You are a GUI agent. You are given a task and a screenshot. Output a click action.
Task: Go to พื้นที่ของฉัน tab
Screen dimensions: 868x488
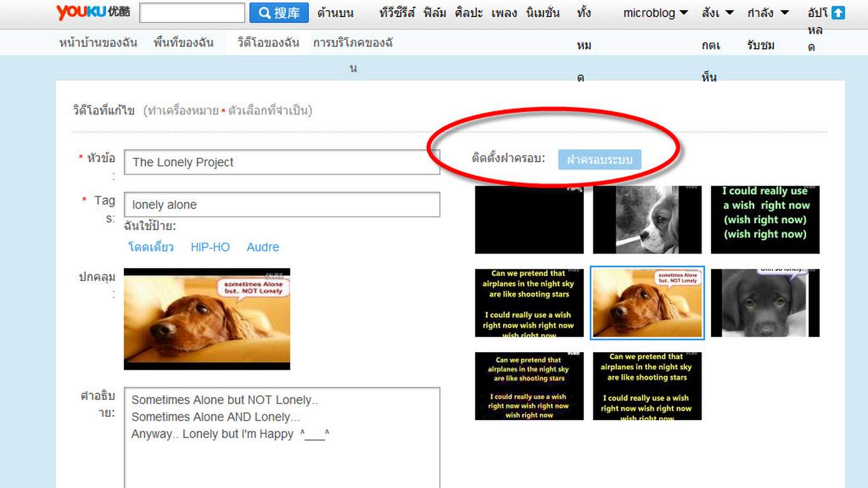(184, 43)
